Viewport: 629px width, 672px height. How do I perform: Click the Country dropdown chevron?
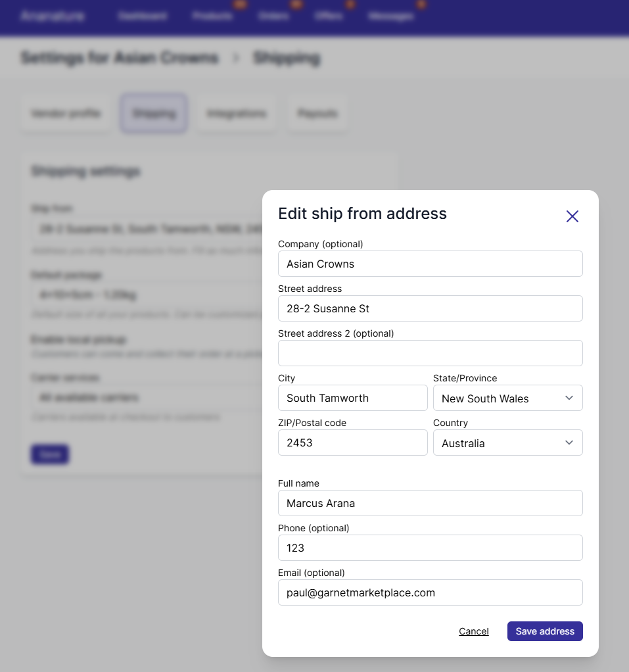click(569, 443)
